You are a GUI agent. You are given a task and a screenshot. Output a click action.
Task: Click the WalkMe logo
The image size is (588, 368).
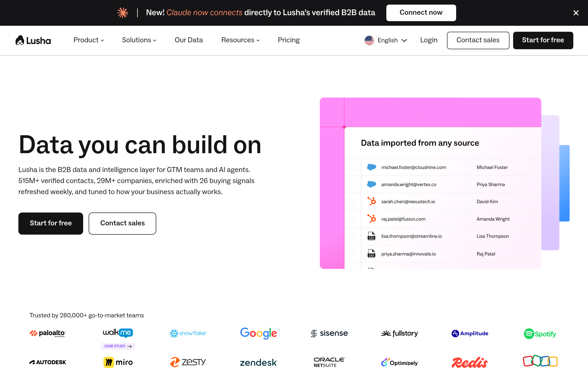pos(118,333)
